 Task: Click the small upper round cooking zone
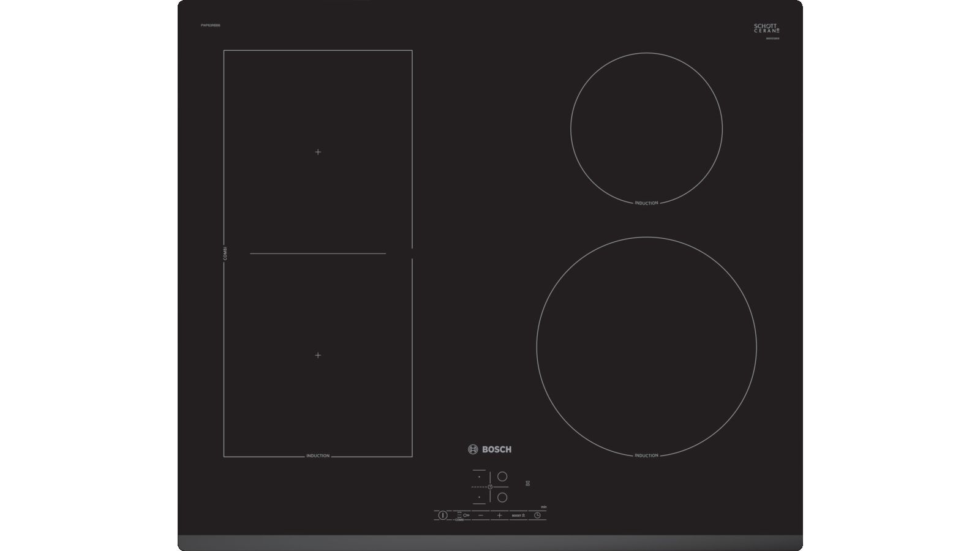tap(646, 129)
